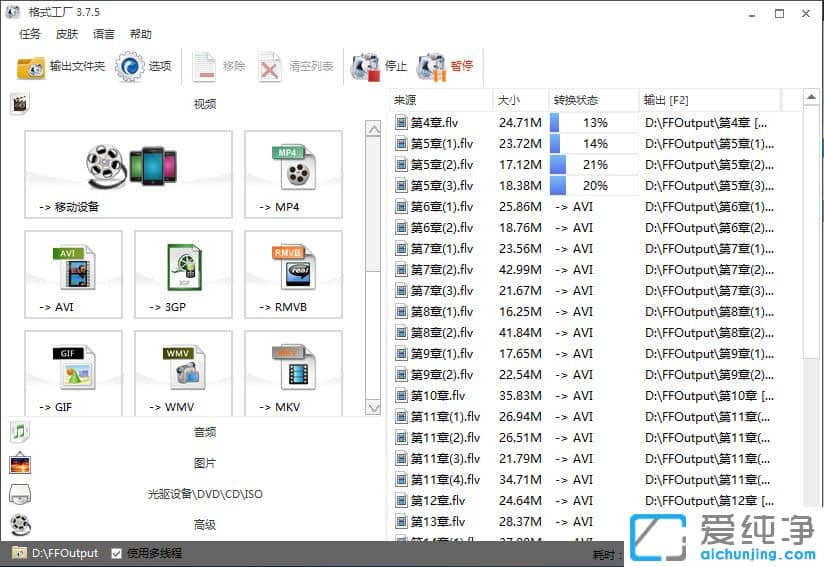Screen dimensions: 824x567
Task: Click the 格式工厂 app icon in title bar
Action: click(13, 12)
